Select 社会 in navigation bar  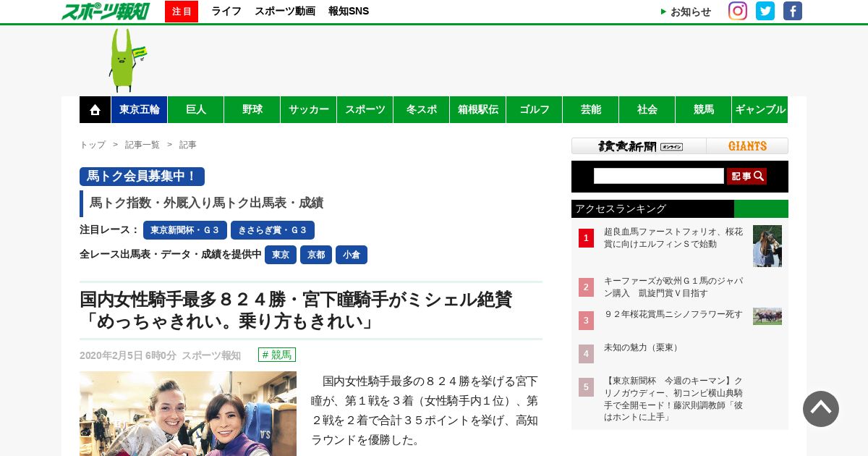tap(647, 109)
